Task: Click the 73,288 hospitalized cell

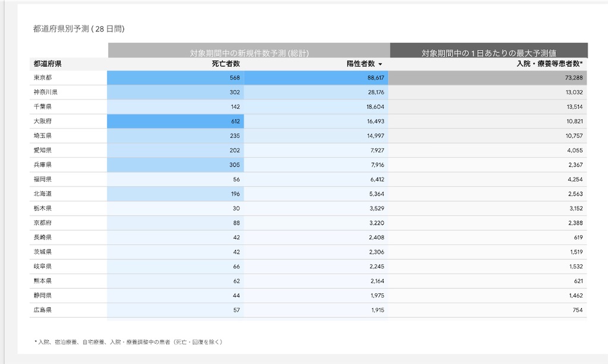Action: [x=487, y=78]
